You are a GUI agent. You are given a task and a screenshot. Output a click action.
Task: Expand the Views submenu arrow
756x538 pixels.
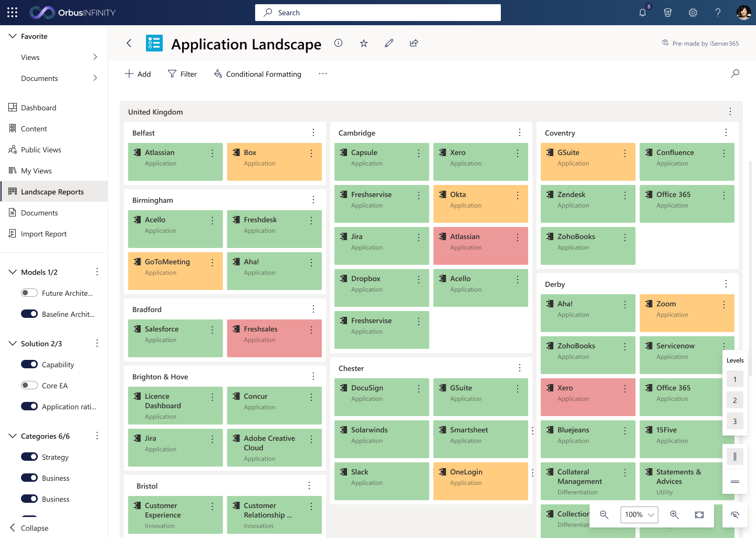pyautogui.click(x=95, y=57)
